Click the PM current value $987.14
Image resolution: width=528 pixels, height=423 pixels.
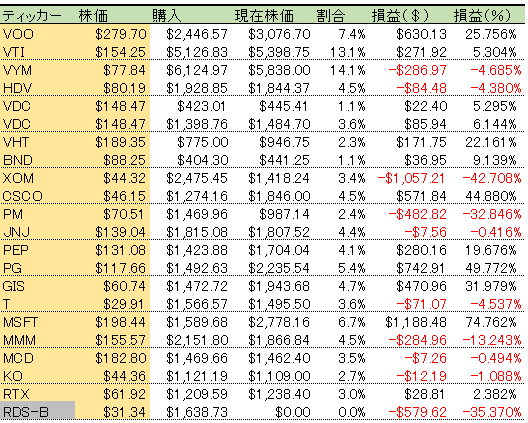[x=284, y=214]
